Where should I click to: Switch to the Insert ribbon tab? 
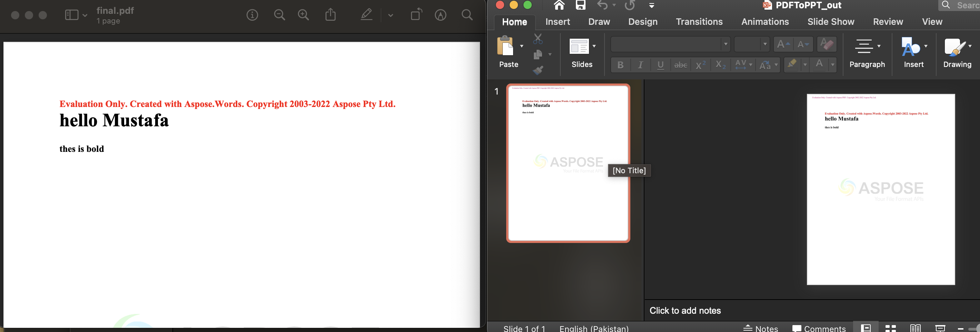pyautogui.click(x=557, y=22)
